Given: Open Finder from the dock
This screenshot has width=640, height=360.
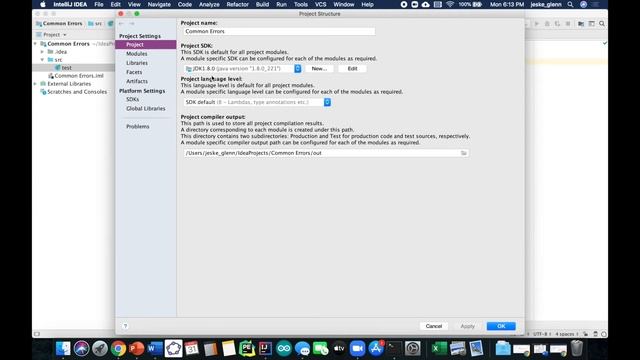Looking at the screenshot, I should 63,349.
